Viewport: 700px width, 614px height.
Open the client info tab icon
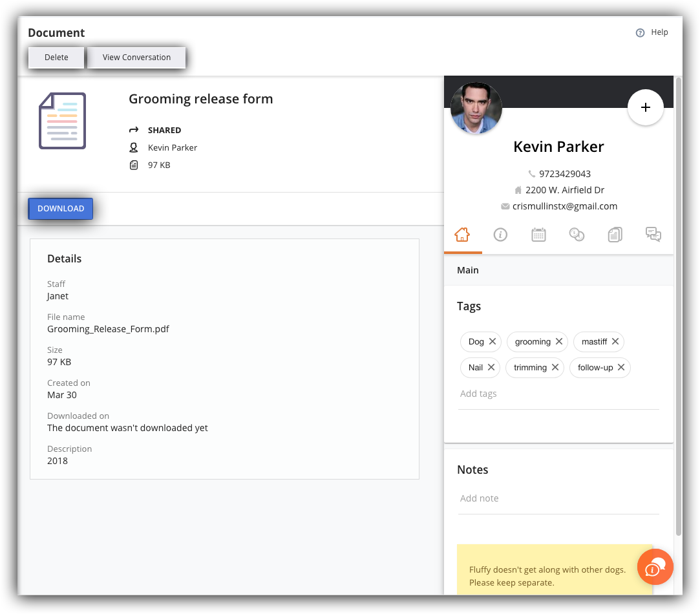500,235
